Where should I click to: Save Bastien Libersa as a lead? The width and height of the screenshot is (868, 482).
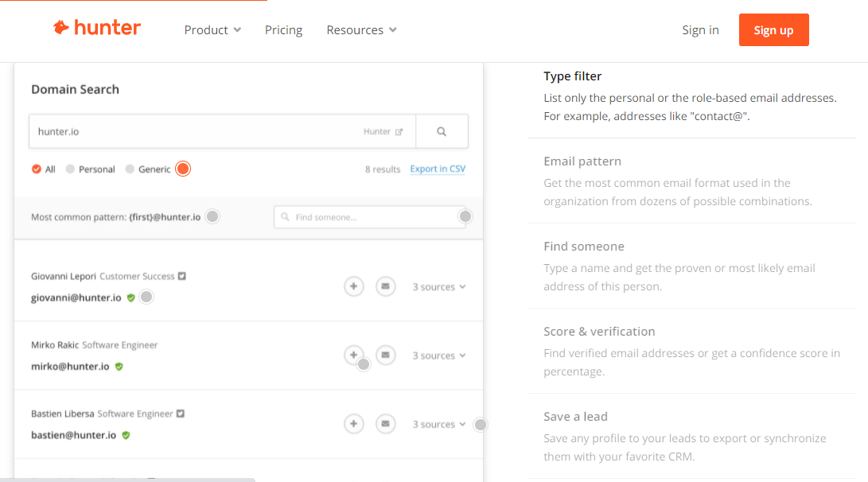[354, 423]
